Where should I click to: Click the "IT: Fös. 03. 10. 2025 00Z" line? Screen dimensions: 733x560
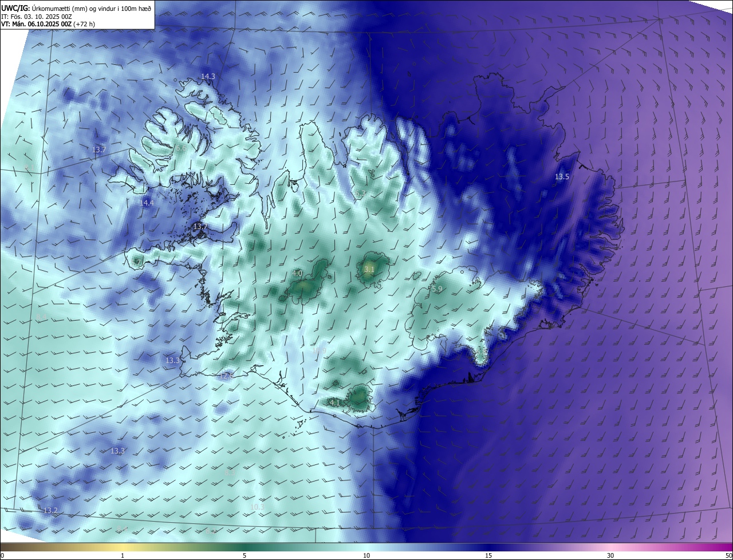pos(37,17)
